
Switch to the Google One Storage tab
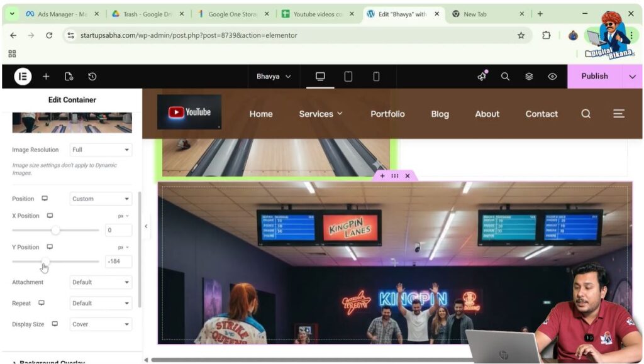tap(233, 14)
